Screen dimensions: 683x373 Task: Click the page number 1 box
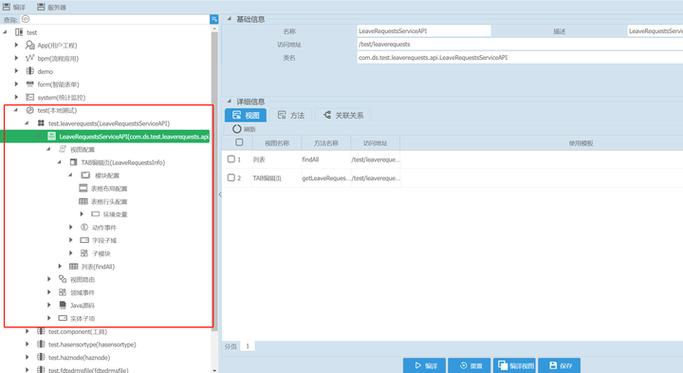coord(247,346)
